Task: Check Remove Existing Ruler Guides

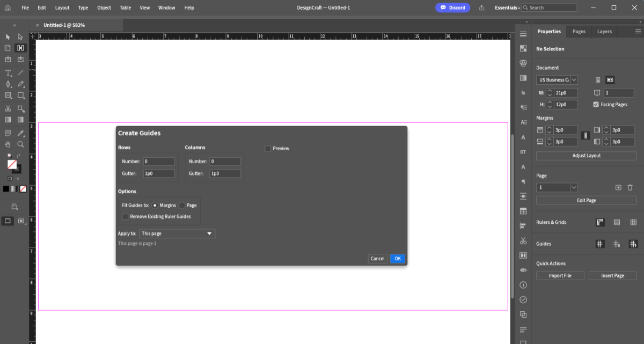Action: pos(125,217)
